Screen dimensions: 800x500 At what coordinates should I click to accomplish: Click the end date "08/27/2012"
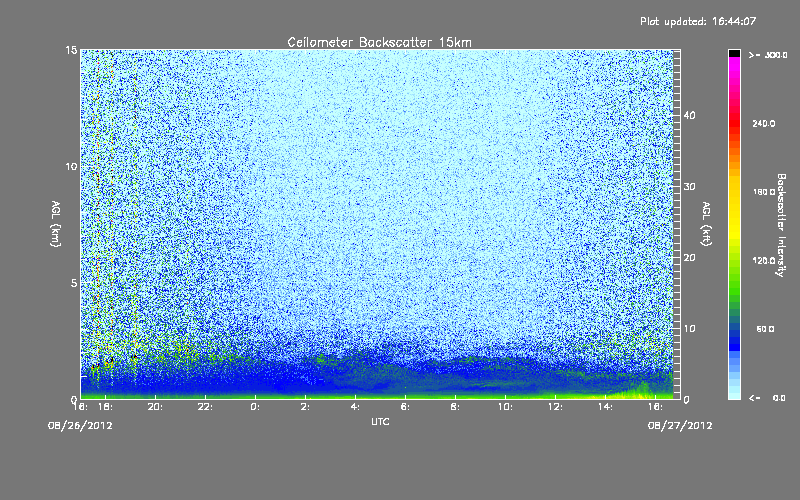tap(680, 425)
